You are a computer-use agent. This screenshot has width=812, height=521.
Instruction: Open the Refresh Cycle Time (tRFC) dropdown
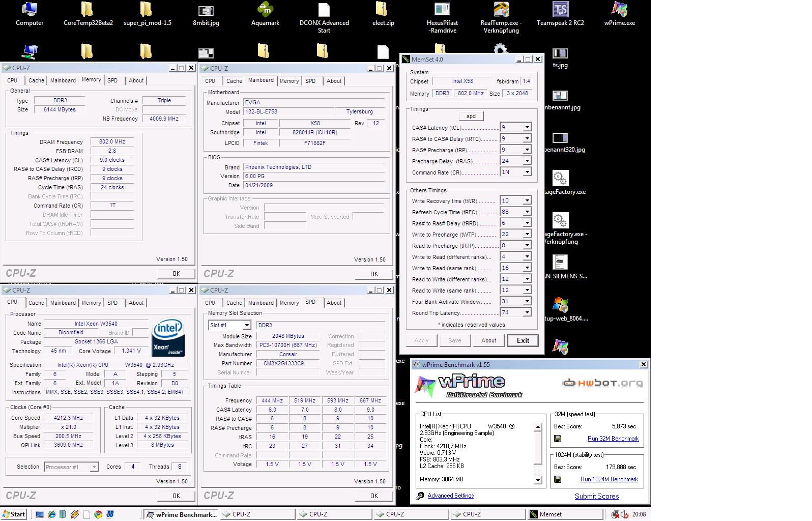(527, 212)
